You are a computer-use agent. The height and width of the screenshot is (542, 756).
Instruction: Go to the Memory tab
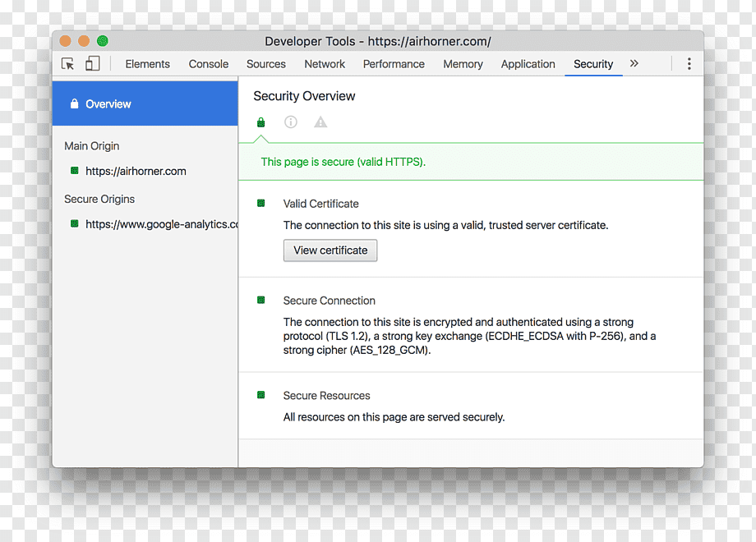(463, 64)
